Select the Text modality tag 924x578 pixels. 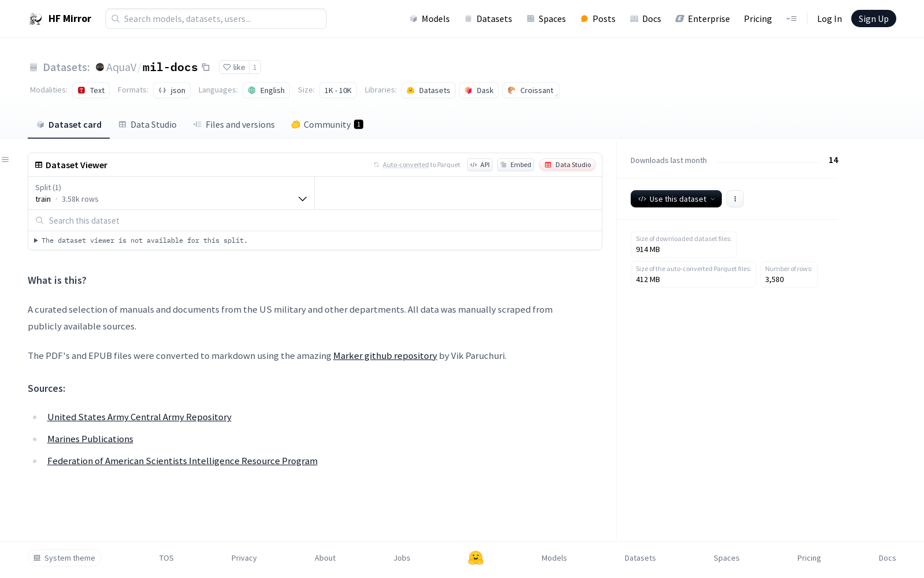(x=91, y=90)
